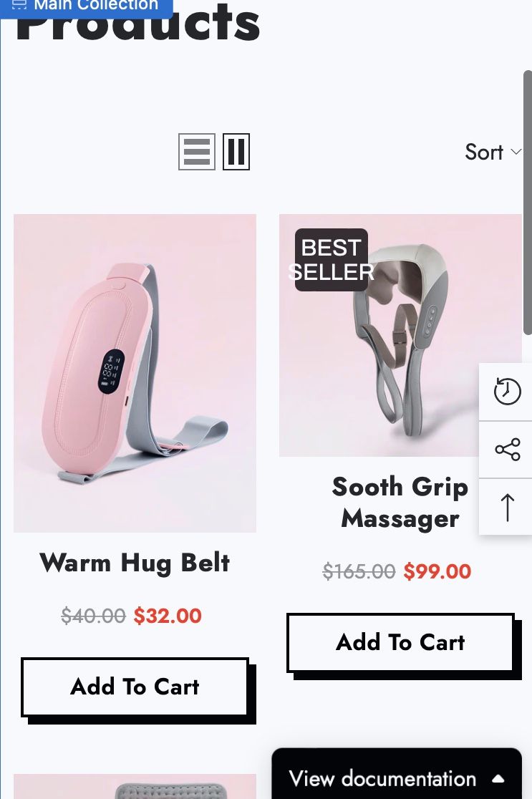Click the back-to-top arrow icon

click(x=507, y=507)
